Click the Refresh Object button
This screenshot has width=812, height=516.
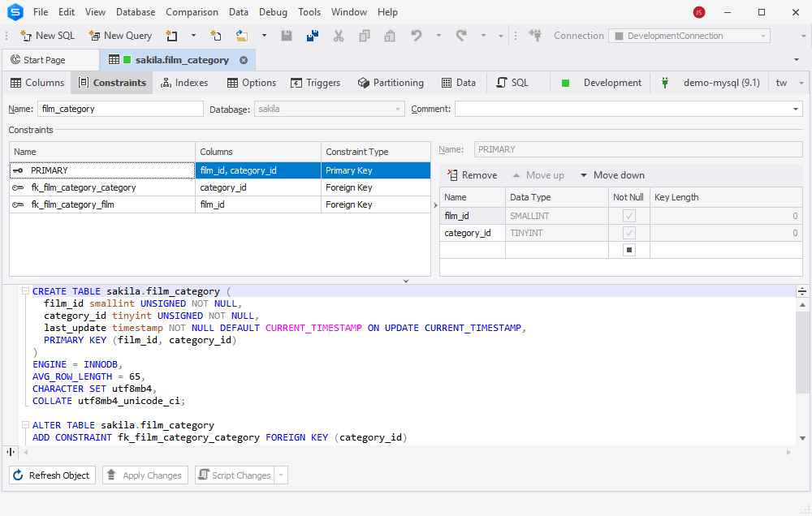(x=52, y=475)
